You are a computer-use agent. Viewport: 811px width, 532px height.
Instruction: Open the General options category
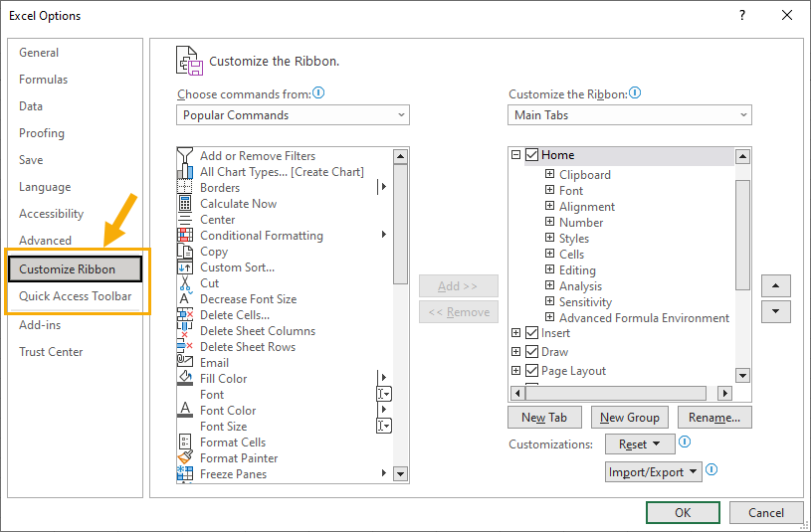39,53
